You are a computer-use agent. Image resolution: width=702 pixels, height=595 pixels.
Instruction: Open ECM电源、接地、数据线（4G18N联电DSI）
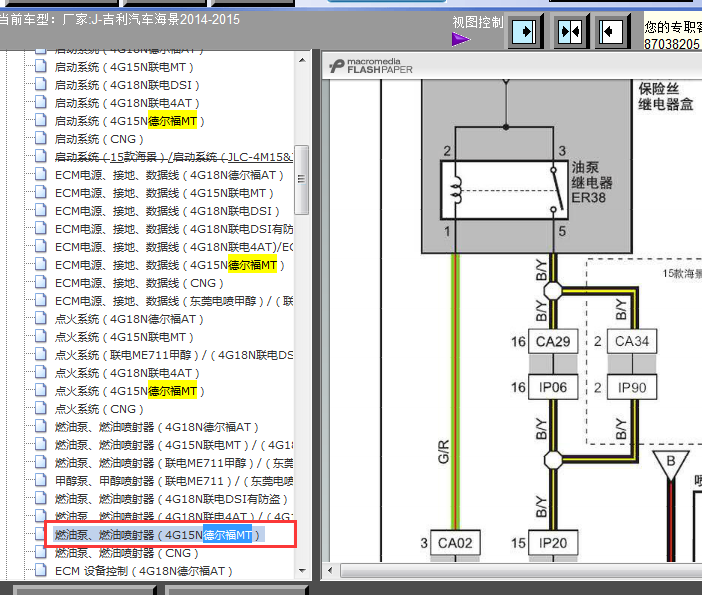(x=167, y=211)
